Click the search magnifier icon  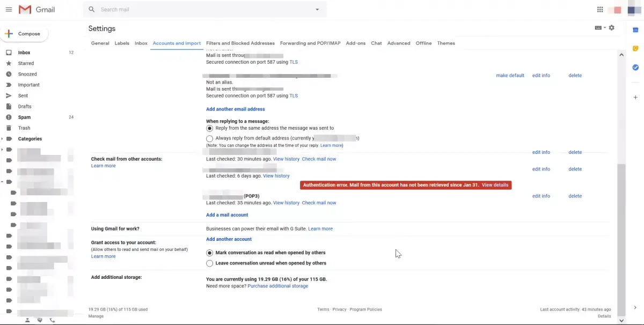92,10
